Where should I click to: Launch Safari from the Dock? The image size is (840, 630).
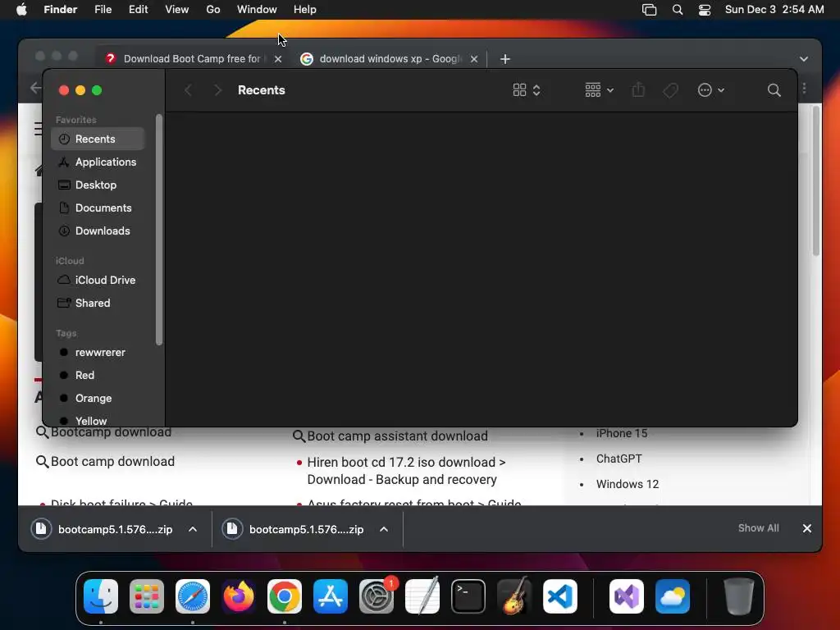point(193,596)
